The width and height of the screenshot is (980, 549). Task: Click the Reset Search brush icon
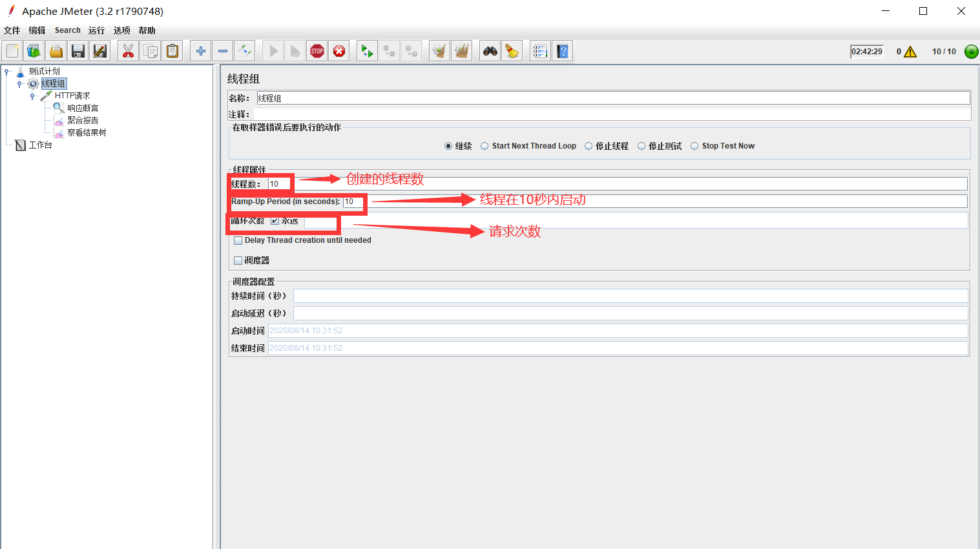coord(512,51)
